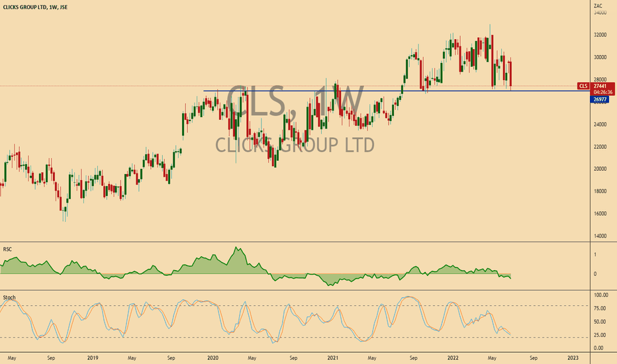Click the chart title CLICKS GROUP LTD, 1W, JSE
Image resolution: width=617 pixels, height=364 pixels.
click(x=35, y=7)
